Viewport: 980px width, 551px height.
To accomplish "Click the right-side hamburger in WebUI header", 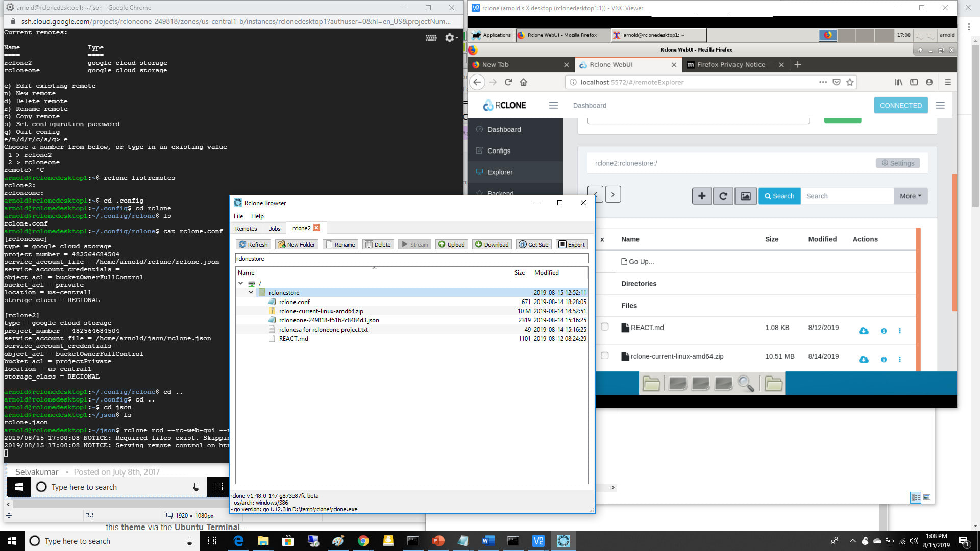I will pyautogui.click(x=940, y=106).
